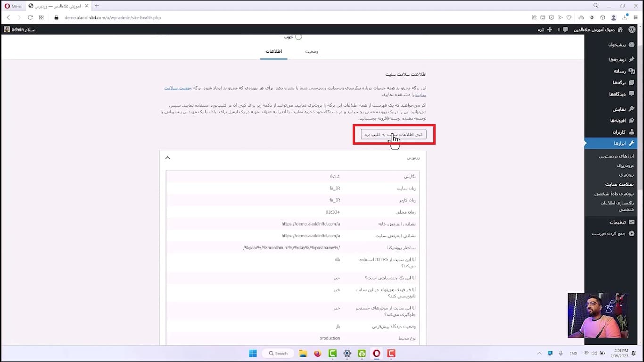Screen dimensions: 644x362
Task: Open the Opera sidebar search magnifier icon
Action: point(596,6)
